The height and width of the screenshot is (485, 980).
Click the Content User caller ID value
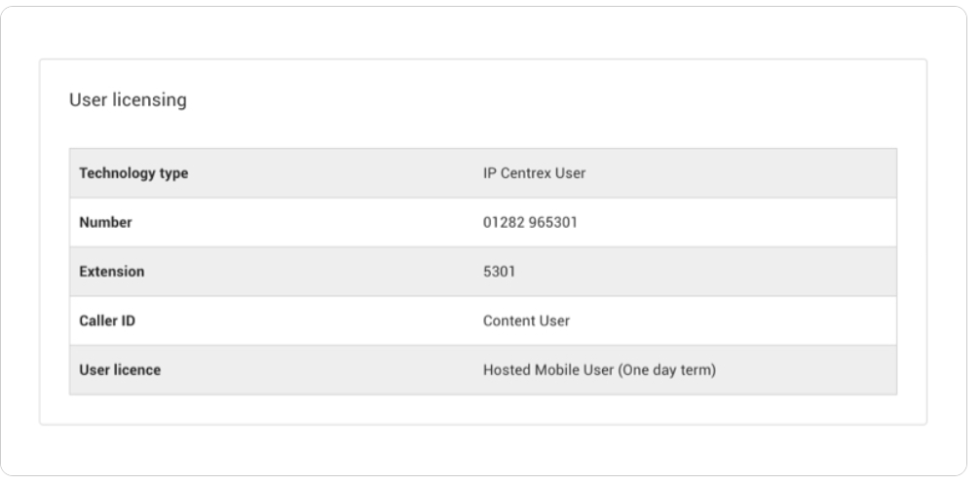pyautogui.click(x=526, y=320)
